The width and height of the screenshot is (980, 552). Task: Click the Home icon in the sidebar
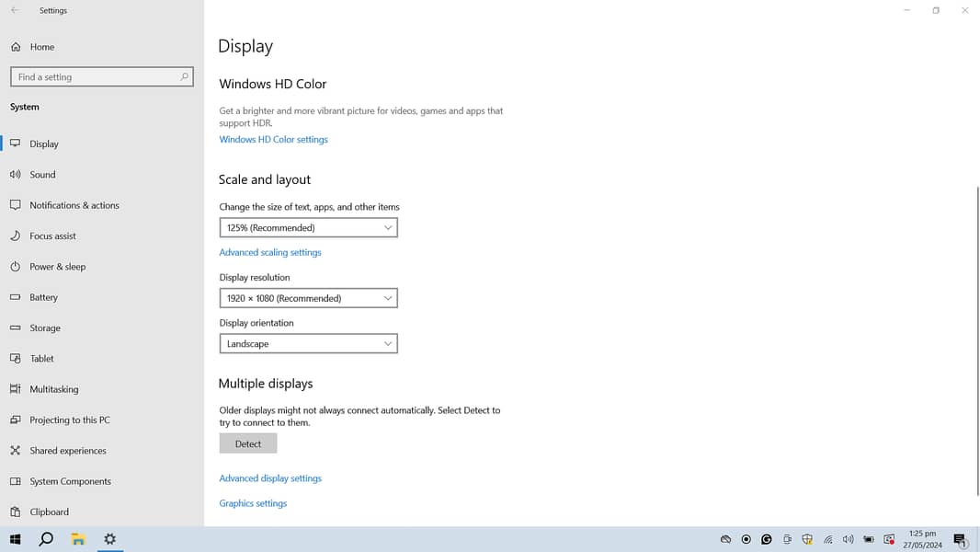(x=16, y=47)
